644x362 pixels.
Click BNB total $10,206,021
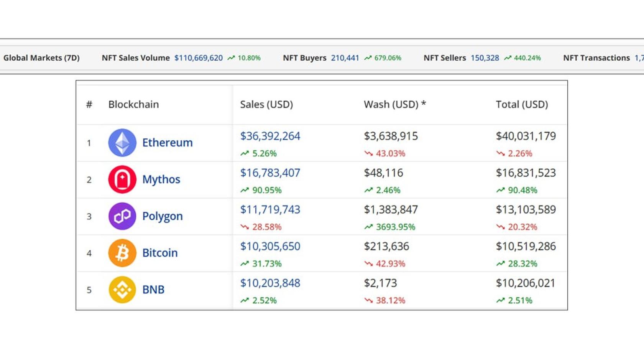point(526,283)
